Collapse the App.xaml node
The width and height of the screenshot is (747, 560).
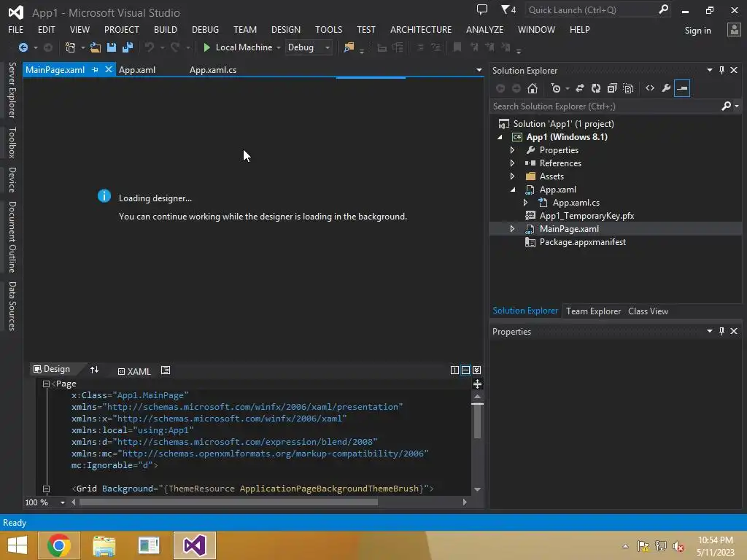tap(513, 190)
